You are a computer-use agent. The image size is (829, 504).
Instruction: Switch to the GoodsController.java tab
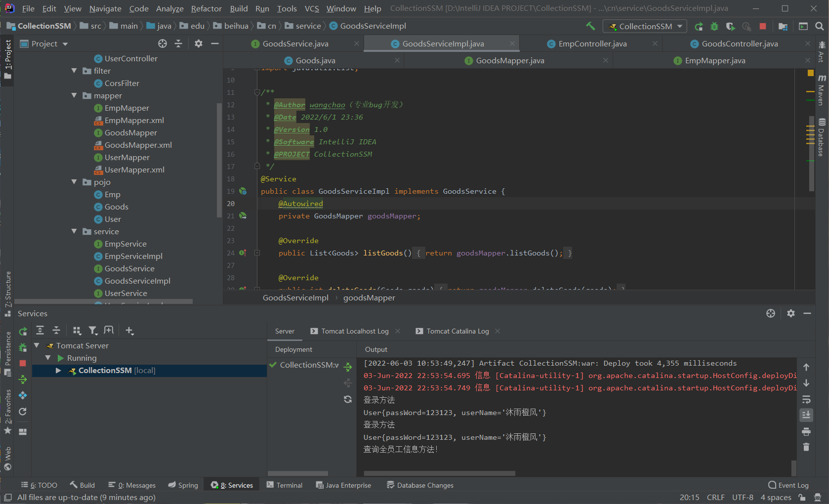(739, 43)
